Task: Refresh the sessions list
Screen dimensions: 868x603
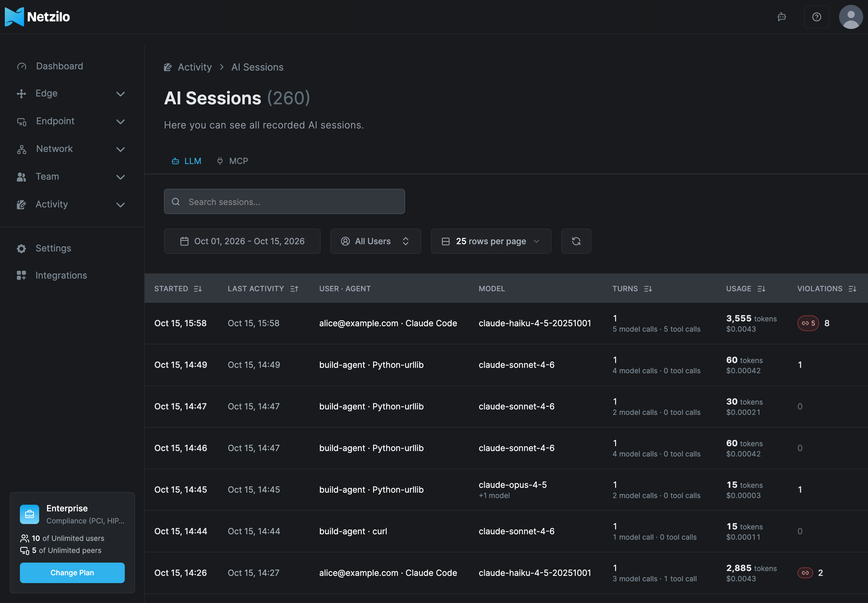Action: pyautogui.click(x=576, y=241)
